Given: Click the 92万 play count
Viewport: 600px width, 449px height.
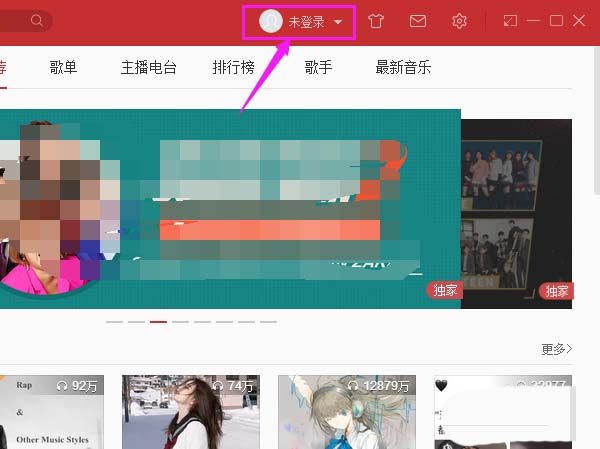Looking at the screenshot, I should click(77, 386).
